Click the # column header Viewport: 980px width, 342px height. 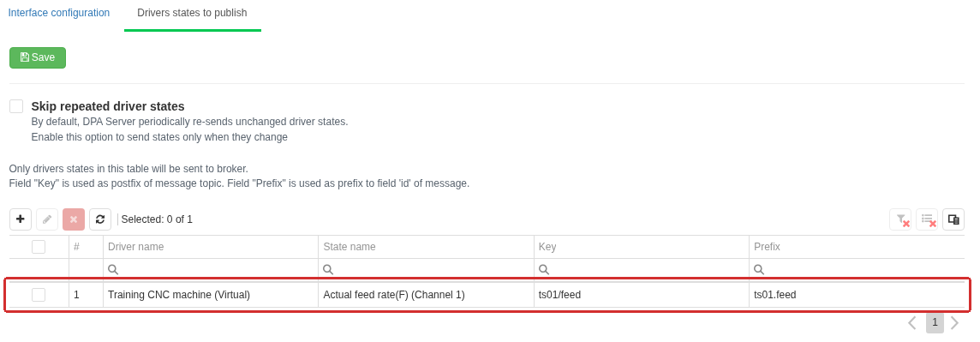coord(87,247)
